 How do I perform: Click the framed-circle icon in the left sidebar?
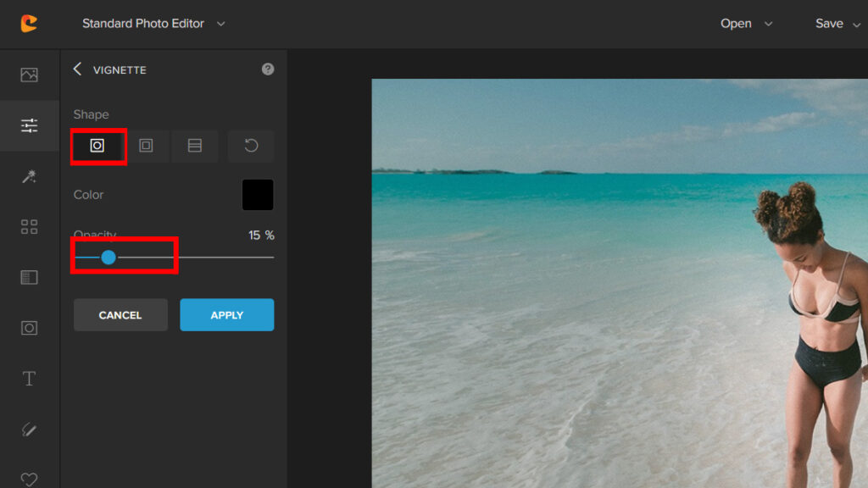29,328
